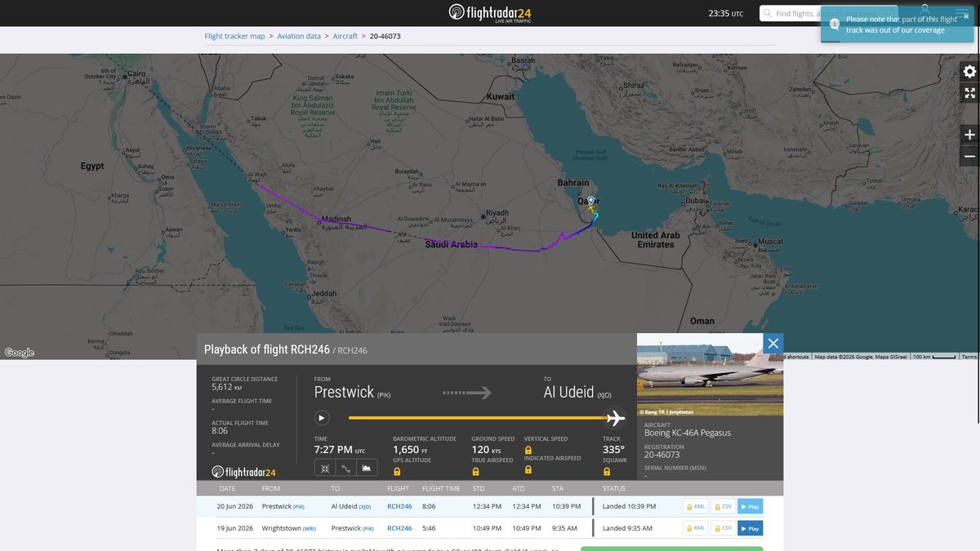Click the Al Udeid destination heading in the panel
This screenshot has height=551, width=980.
569,392
